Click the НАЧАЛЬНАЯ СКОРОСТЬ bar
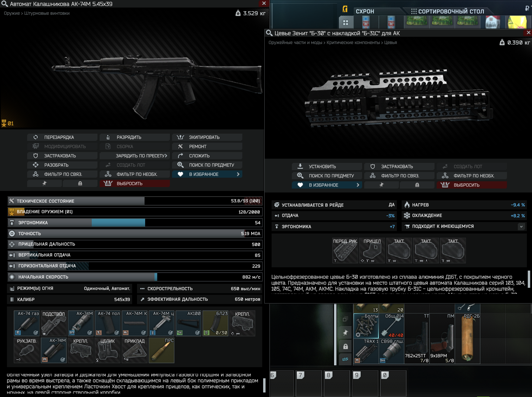532x397 pixels. pos(135,277)
